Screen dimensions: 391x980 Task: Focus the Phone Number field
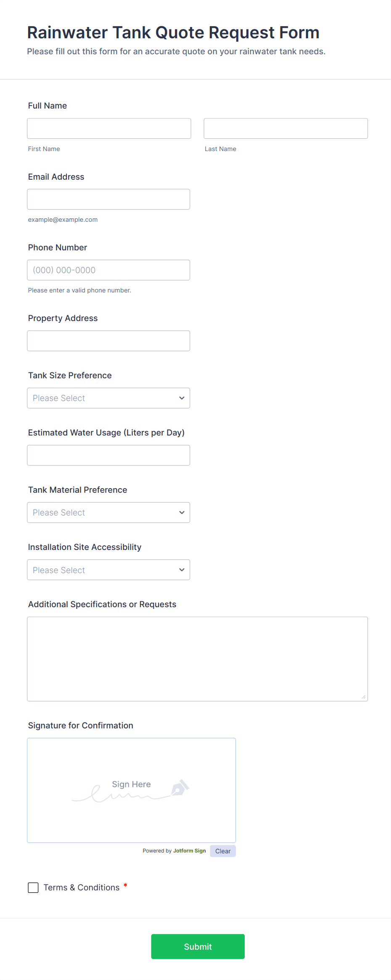point(108,270)
